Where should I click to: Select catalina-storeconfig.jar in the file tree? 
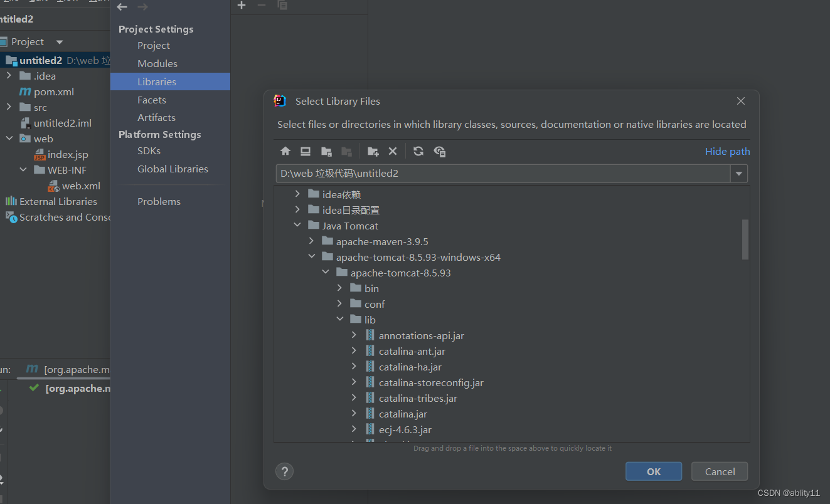431,382
